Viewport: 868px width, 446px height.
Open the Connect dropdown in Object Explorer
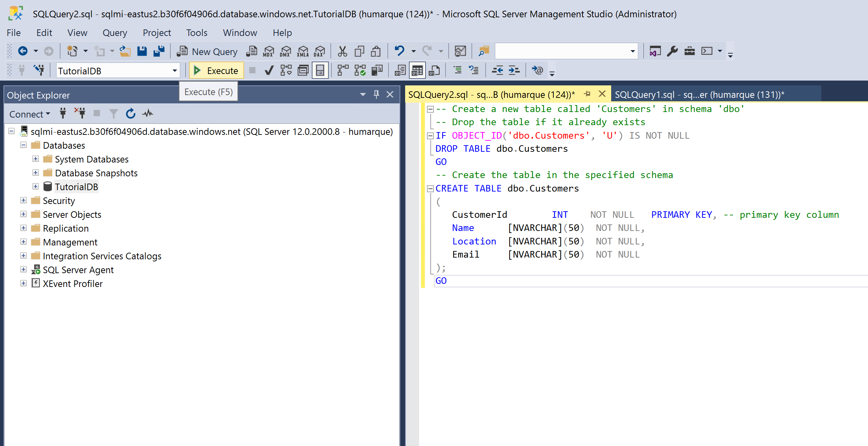pyautogui.click(x=30, y=114)
